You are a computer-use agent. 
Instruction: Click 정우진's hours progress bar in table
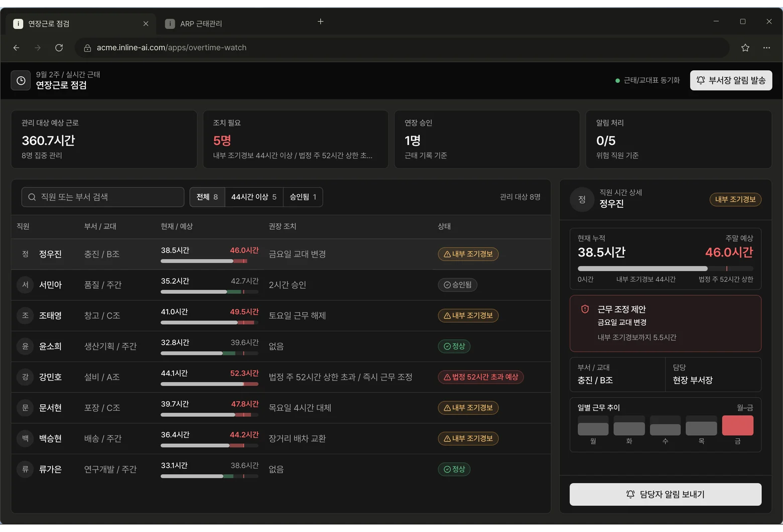point(209,261)
